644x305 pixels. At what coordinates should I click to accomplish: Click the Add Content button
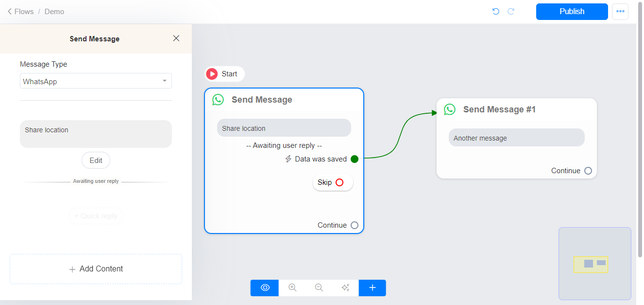coord(96,269)
